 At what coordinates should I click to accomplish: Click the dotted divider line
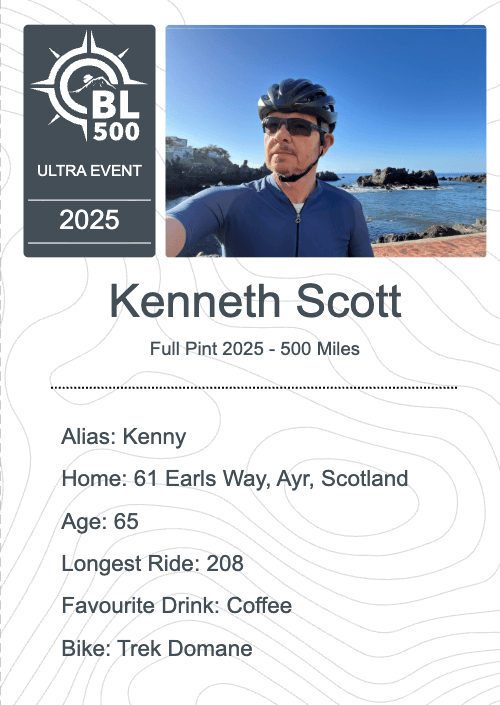click(254, 387)
